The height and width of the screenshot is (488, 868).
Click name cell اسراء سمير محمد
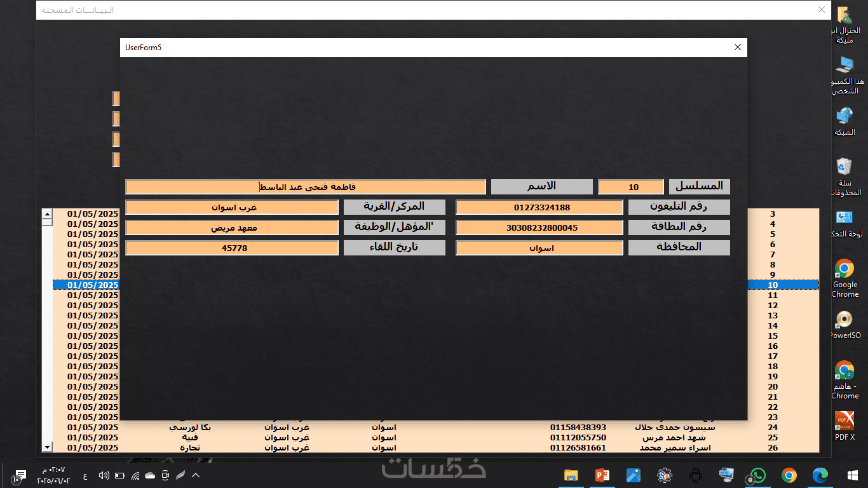(676, 448)
